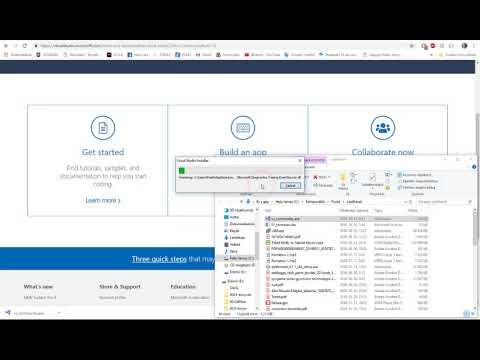Select Videók in Explorer navigation pane
The width and height of the screenshot is (480, 360).
click(232, 244)
